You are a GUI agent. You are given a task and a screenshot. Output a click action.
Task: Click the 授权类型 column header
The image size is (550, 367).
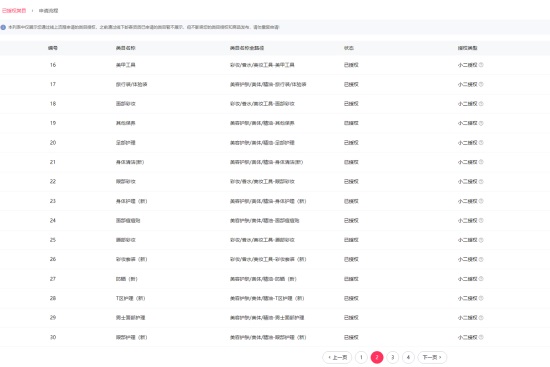click(467, 48)
